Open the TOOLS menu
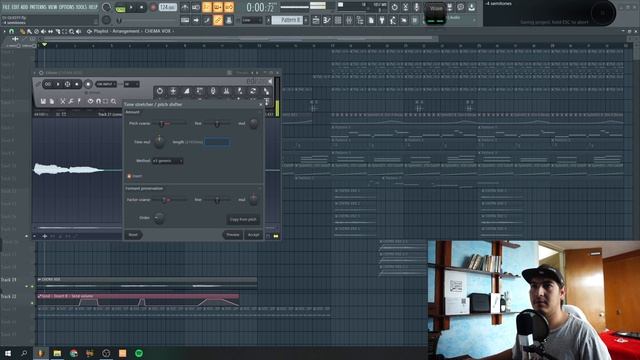The width and height of the screenshot is (640, 360). [82, 7]
